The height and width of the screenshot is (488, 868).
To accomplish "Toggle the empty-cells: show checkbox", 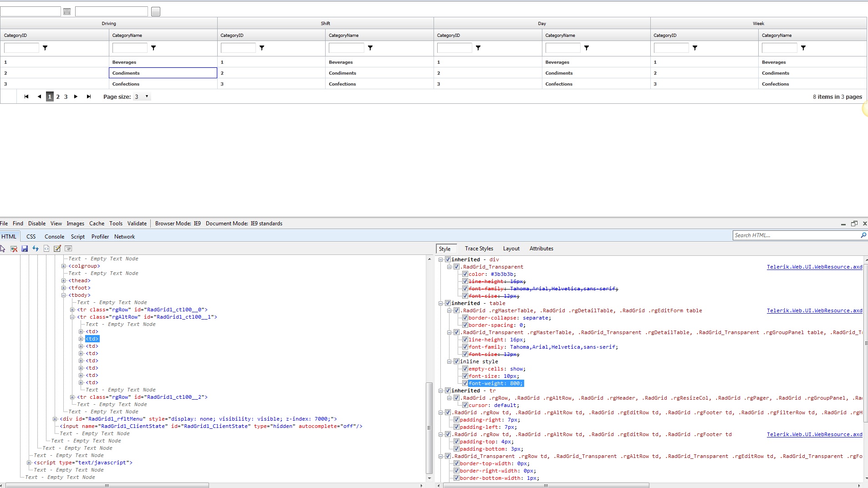I will (x=465, y=369).
